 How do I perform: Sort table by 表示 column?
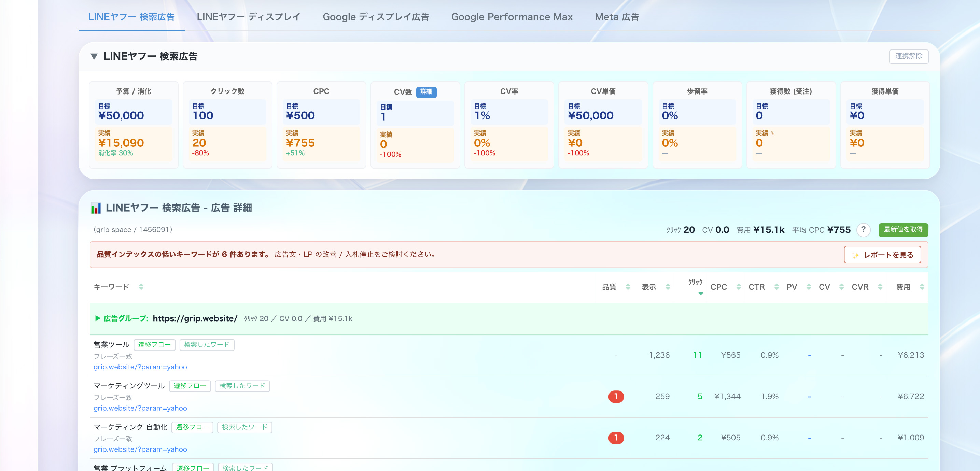pos(668,287)
